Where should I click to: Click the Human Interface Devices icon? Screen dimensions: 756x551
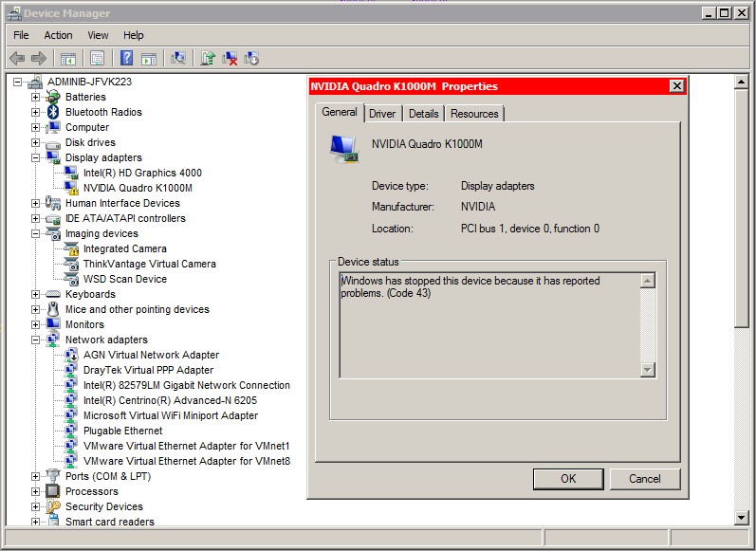(x=52, y=203)
